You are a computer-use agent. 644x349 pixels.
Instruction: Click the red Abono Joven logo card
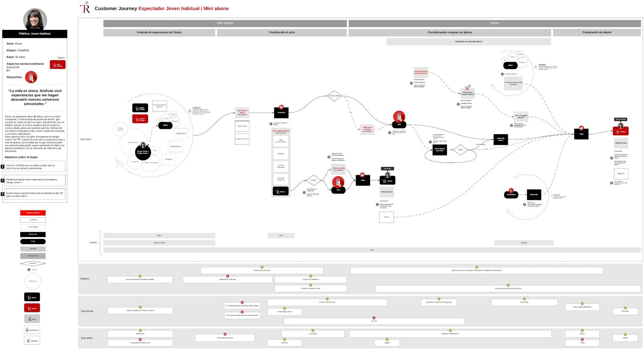click(140, 119)
